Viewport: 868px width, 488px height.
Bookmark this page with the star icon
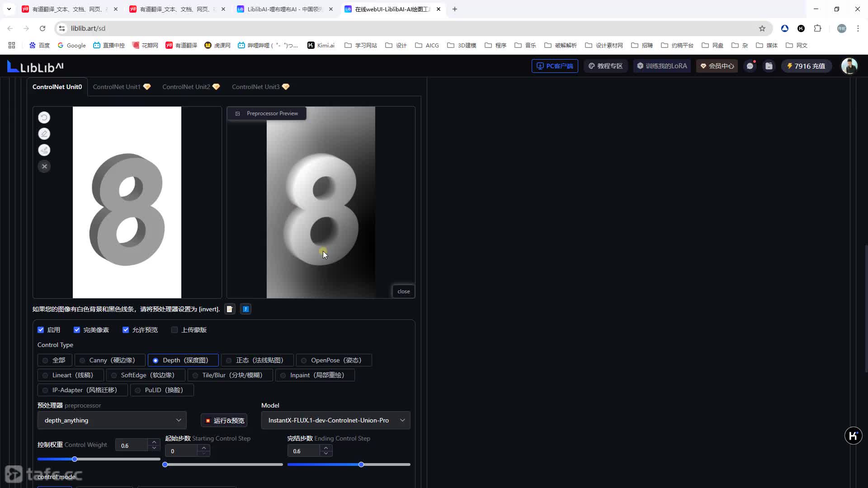(762, 28)
